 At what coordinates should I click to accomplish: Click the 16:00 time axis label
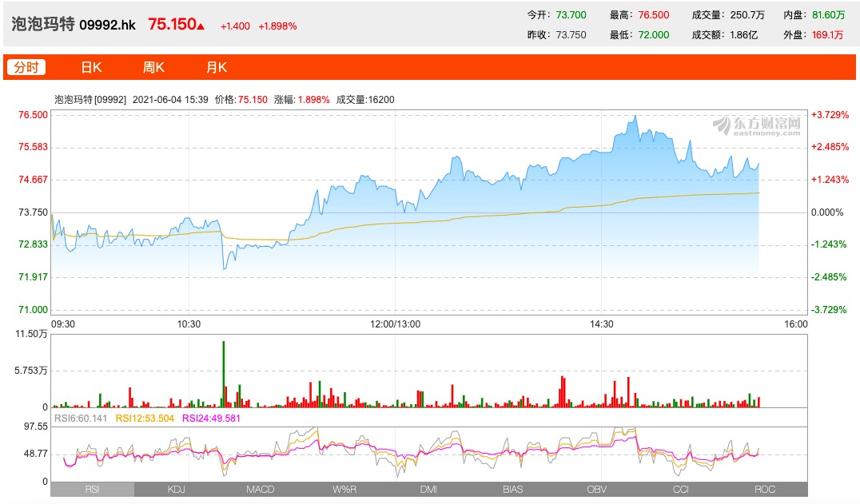(796, 324)
